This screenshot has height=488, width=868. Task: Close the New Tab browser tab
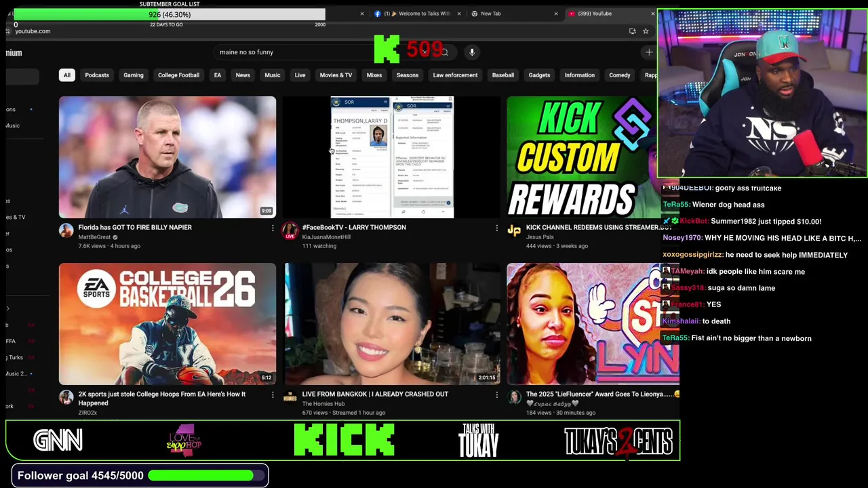tap(556, 14)
